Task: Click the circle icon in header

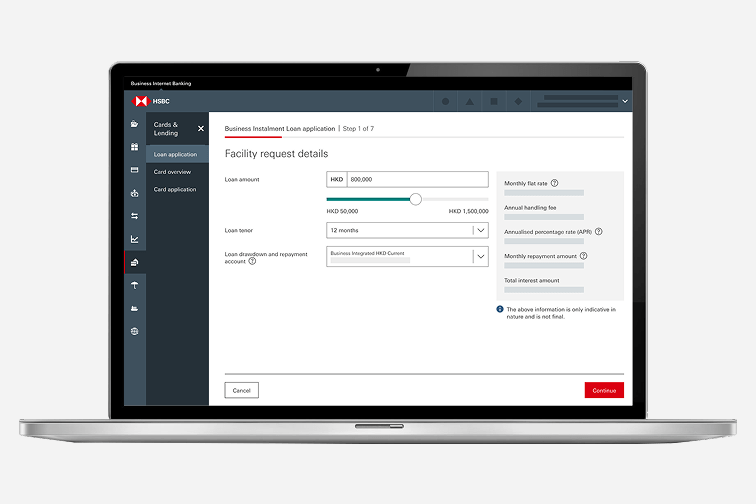Action: coord(446,101)
